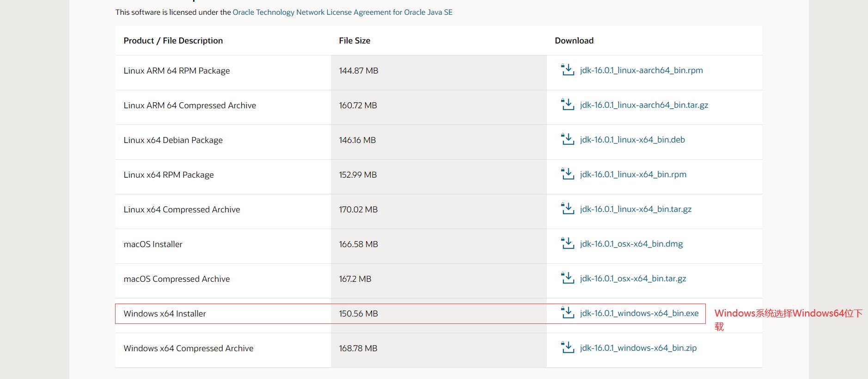Select Linux x64 Compressed Archive text
This screenshot has height=379, width=868.
pos(182,210)
